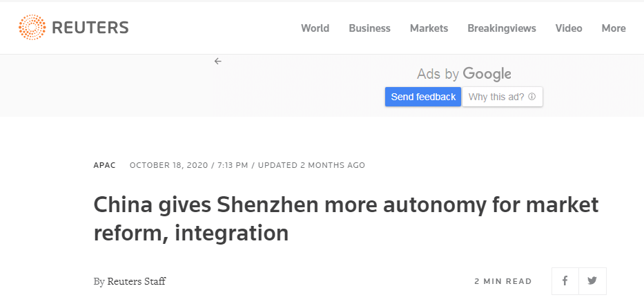
Task: Click the info icon in Why this ad
Action: tap(532, 97)
